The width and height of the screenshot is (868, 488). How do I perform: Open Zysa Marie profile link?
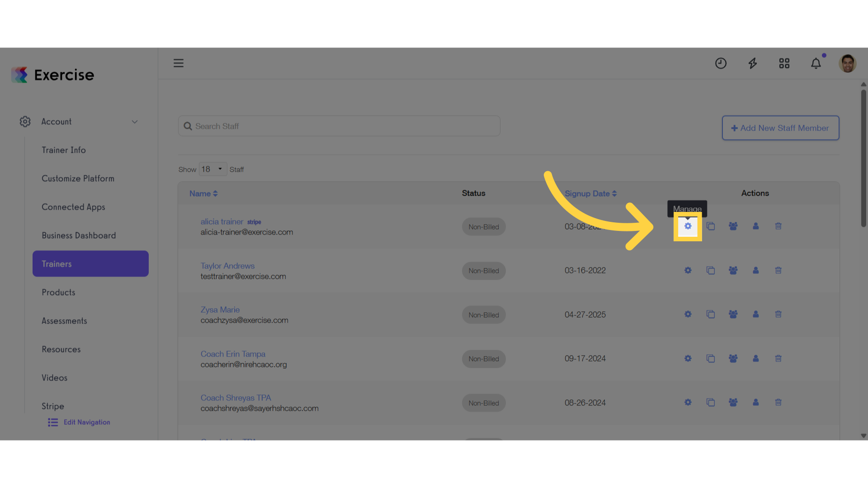[220, 310]
